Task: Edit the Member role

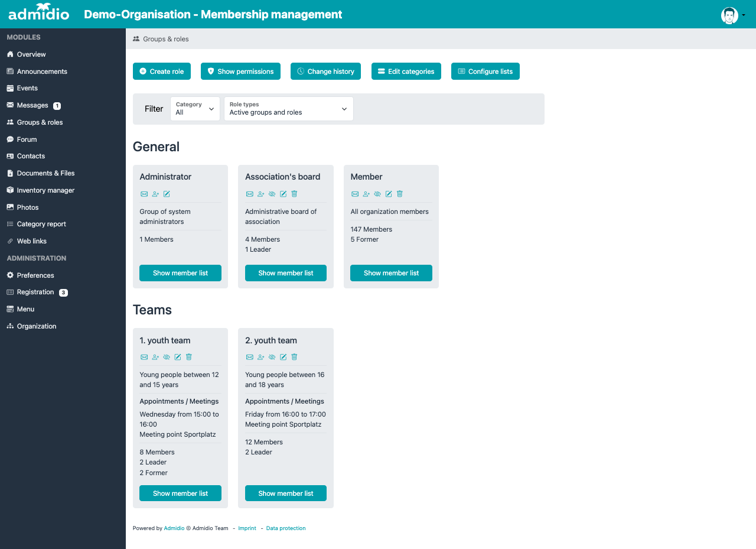Action: click(389, 194)
